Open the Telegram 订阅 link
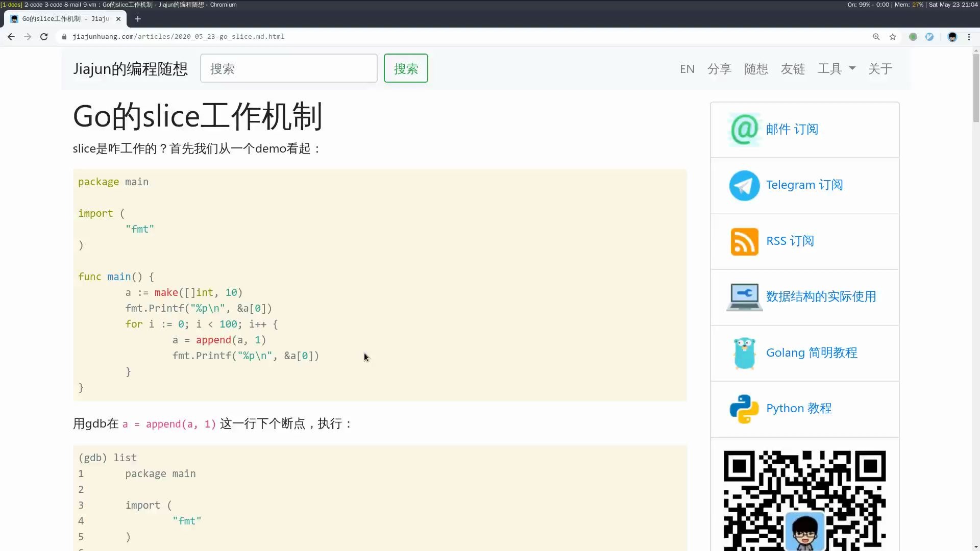The image size is (980, 551). point(804,185)
